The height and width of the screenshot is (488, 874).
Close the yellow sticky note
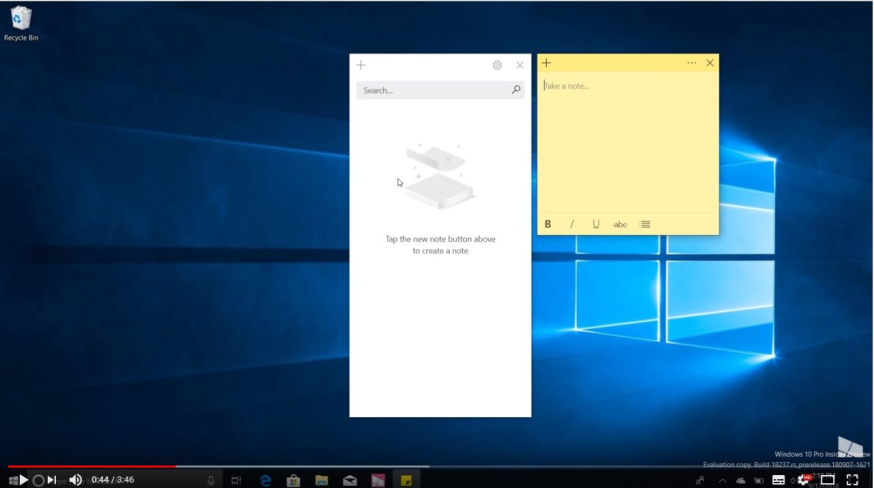tap(710, 63)
